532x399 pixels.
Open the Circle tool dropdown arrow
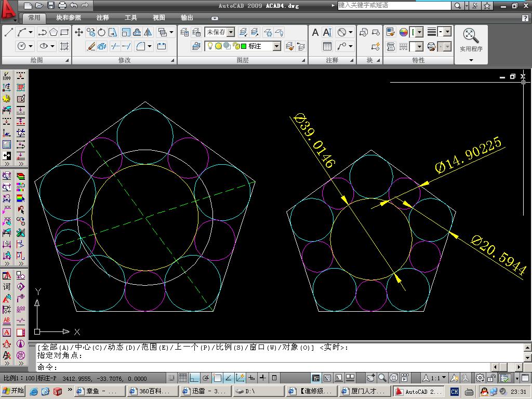pyautogui.click(x=31, y=46)
